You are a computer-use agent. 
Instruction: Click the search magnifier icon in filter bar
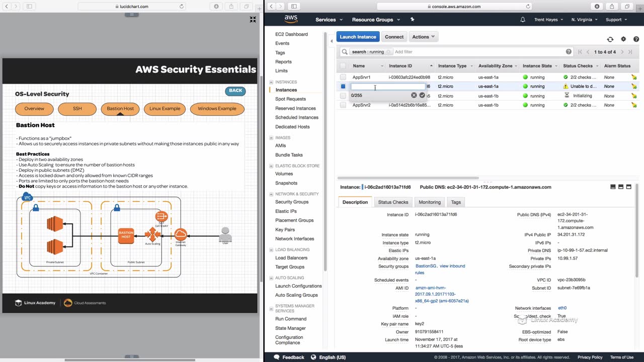pyautogui.click(x=345, y=52)
